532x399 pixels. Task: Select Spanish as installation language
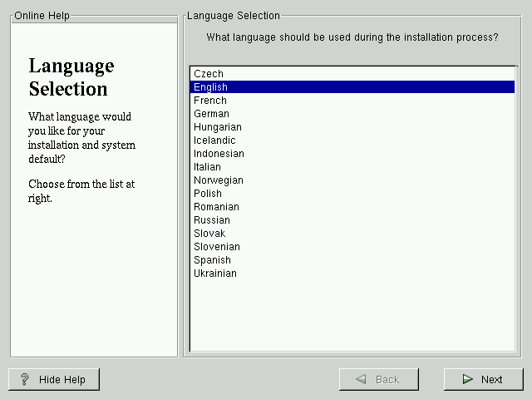click(x=212, y=260)
